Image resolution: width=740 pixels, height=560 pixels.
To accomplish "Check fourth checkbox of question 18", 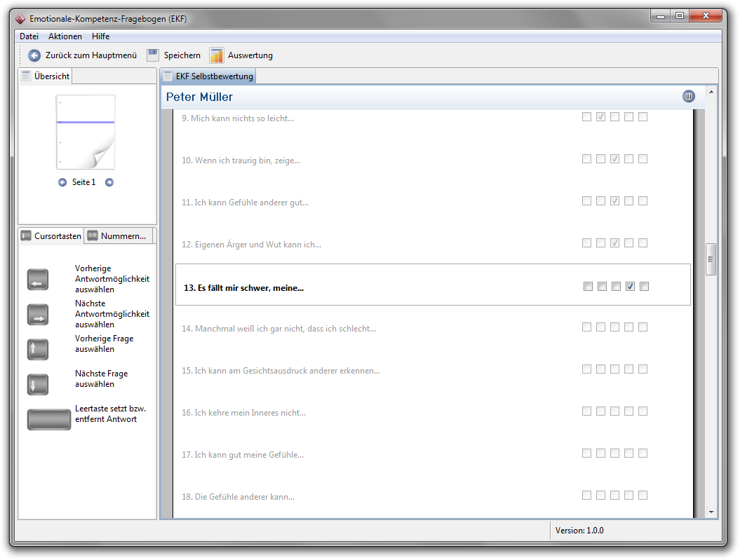I will click(628, 495).
